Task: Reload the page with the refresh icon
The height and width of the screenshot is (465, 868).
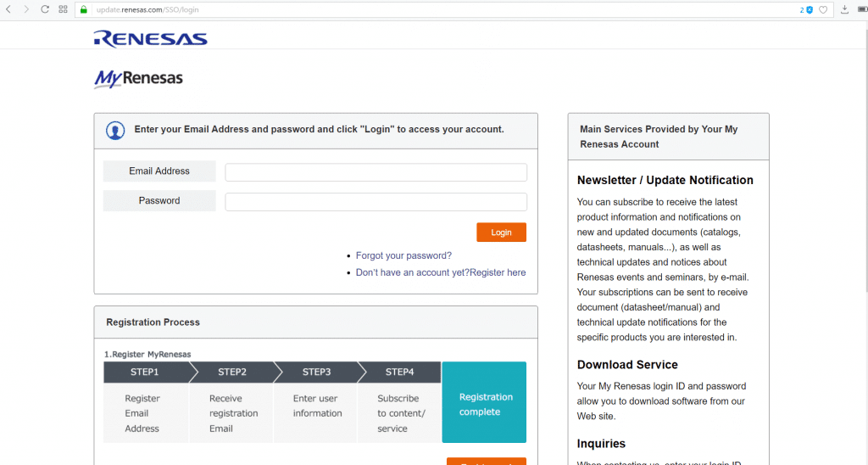Action: pyautogui.click(x=45, y=9)
